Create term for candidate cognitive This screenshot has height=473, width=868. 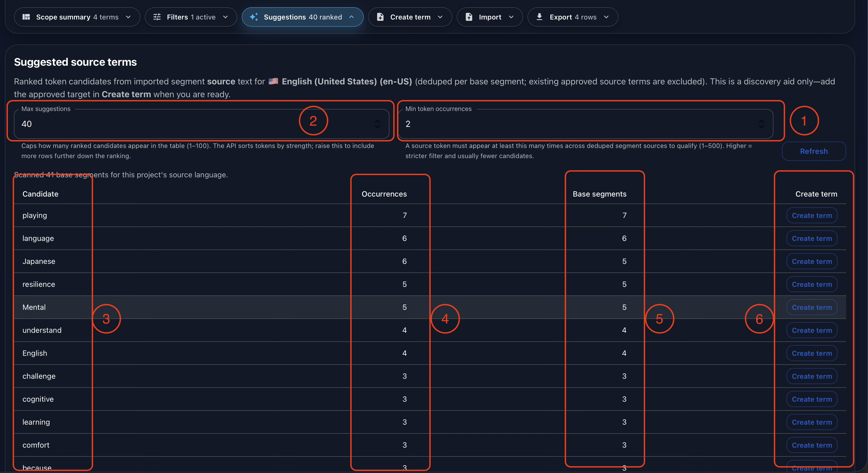pos(812,399)
